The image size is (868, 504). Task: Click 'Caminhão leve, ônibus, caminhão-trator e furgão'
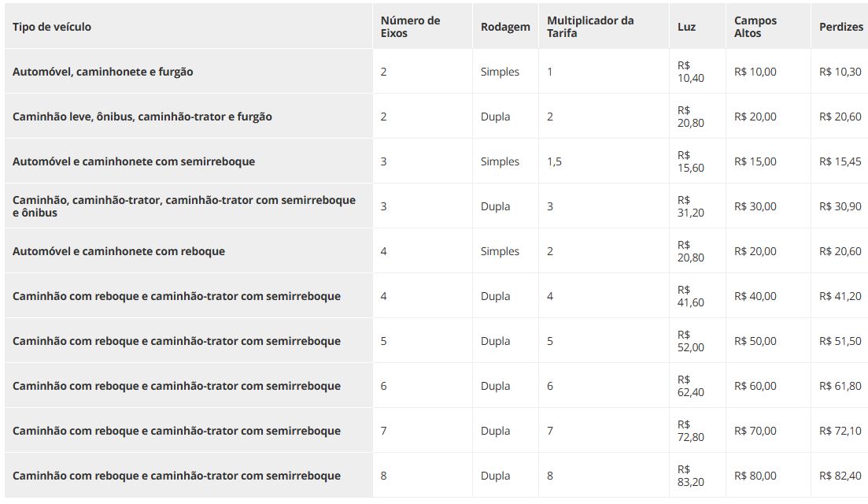click(x=142, y=117)
